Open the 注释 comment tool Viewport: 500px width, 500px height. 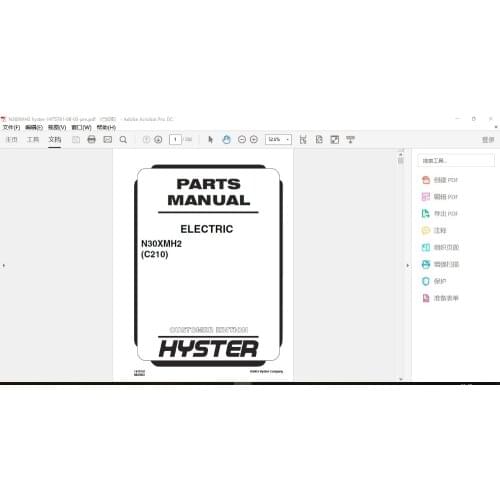point(434,230)
